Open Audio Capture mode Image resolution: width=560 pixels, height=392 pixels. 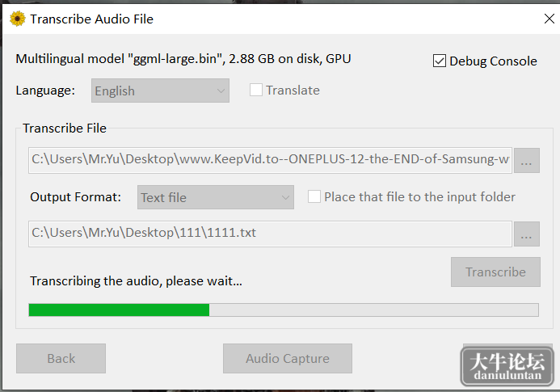pos(288,358)
